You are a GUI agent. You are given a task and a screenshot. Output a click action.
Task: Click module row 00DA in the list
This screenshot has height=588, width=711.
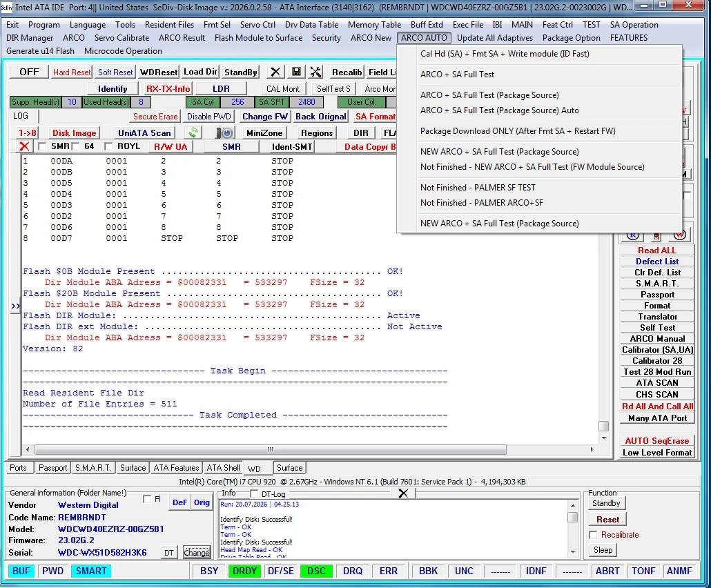159,161
